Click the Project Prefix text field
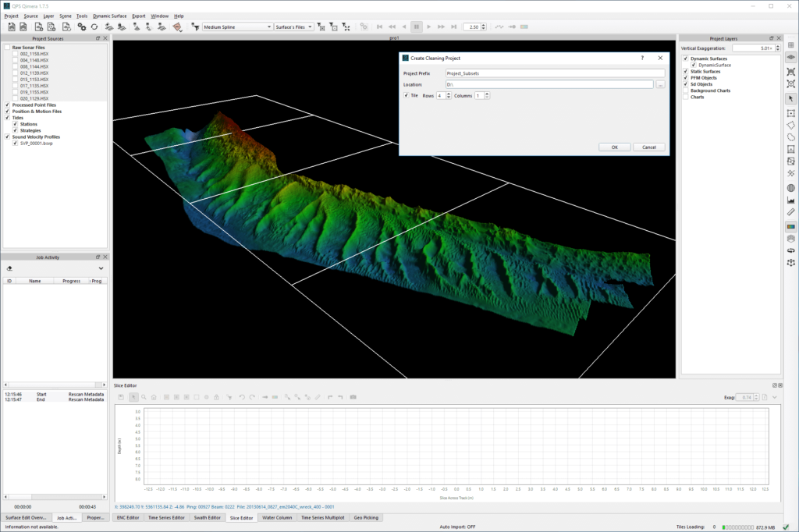 tap(554, 73)
